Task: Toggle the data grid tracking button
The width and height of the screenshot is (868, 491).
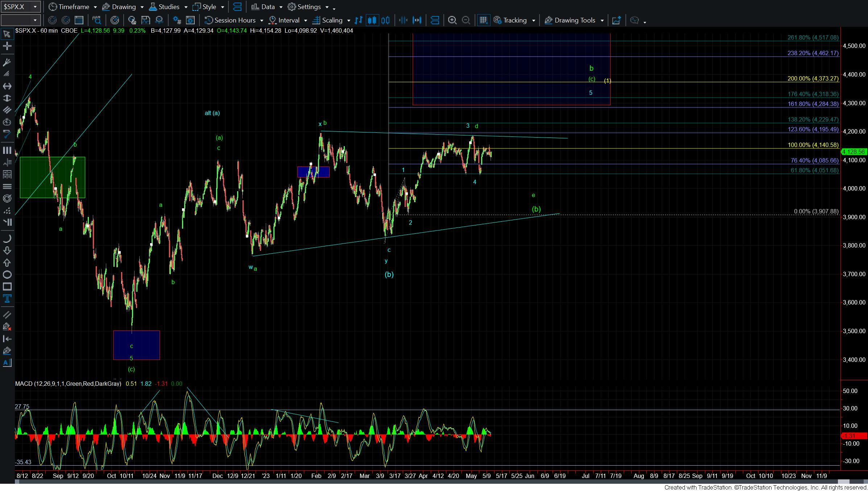Action: tap(483, 20)
